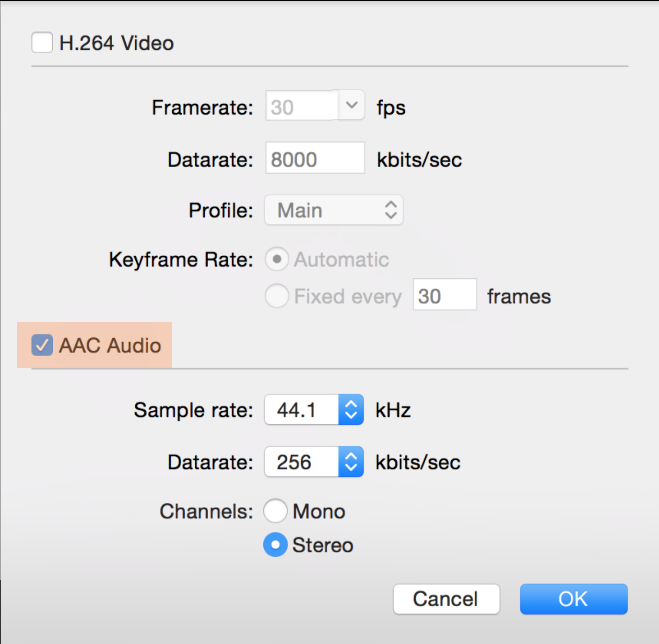Viewport: 659px width, 644px height.
Task: Choose Fixed every keyframe option
Action: click(277, 296)
